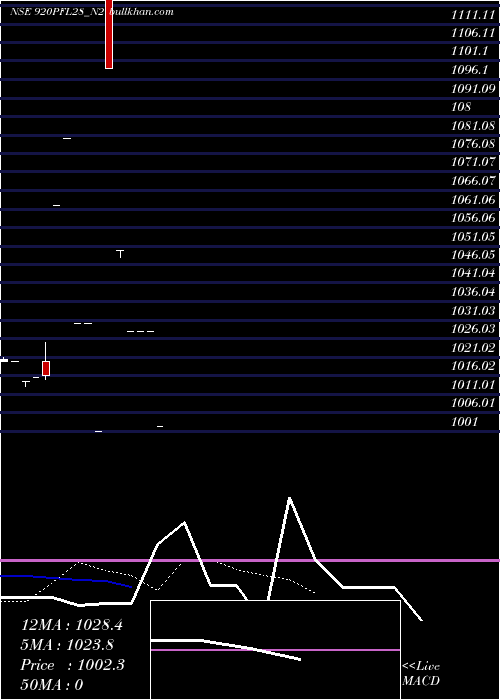Select the 1111.11 price axis label

473,15
